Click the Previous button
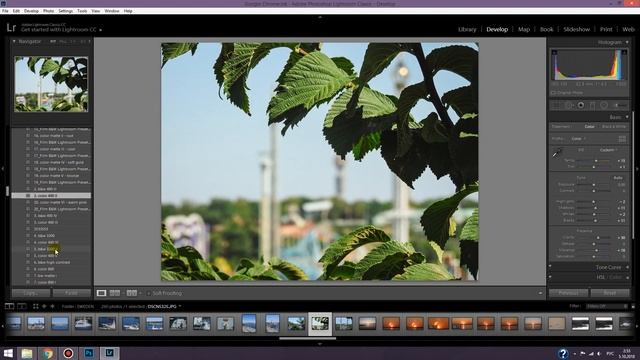The image size is (640, 360). [x=569, y=293]
